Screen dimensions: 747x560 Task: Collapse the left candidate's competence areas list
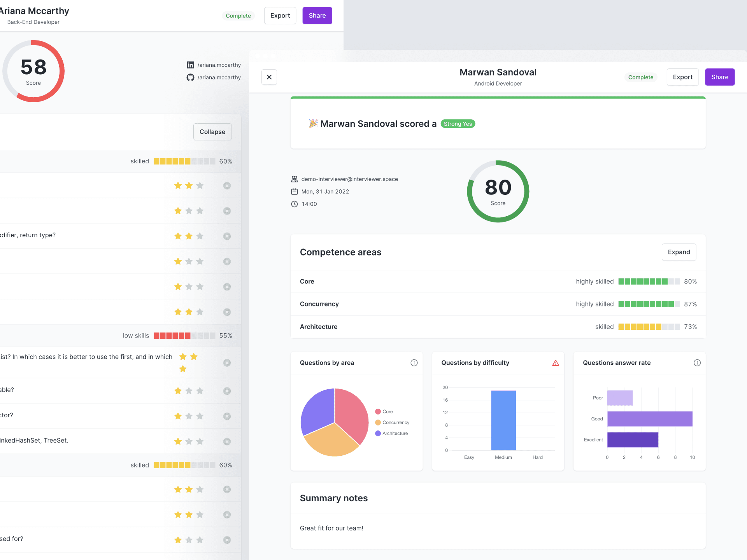click(212, 132)
